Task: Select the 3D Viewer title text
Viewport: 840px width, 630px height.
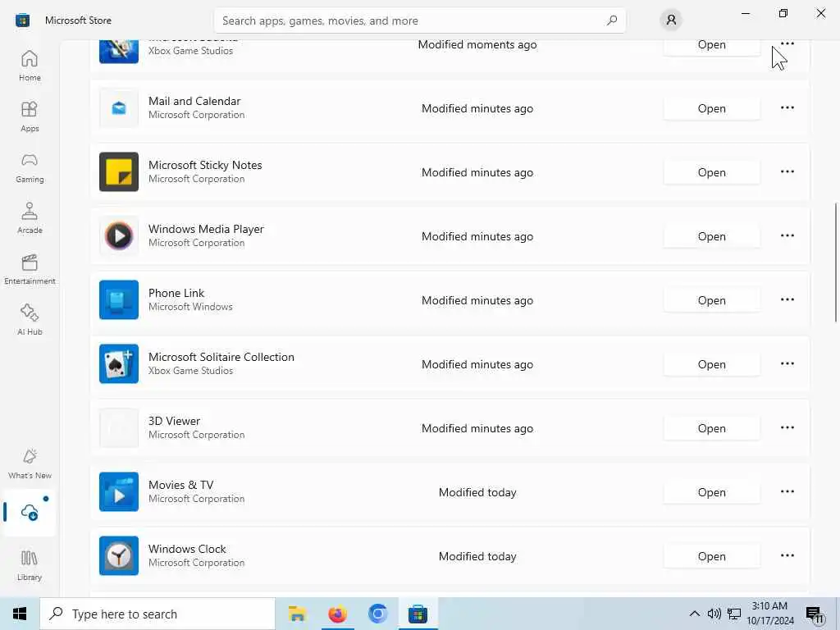Action: coord(174,421)
